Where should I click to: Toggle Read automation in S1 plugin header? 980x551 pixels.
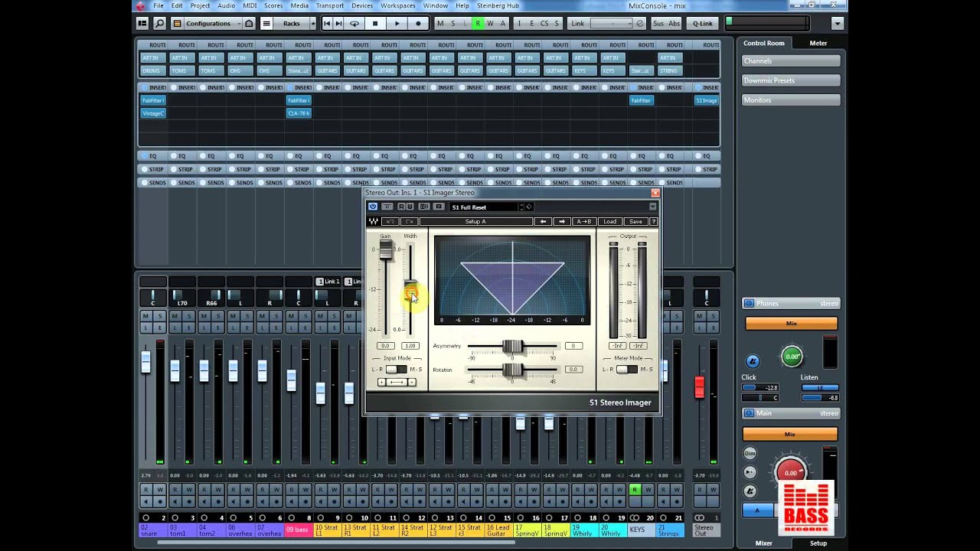[401, 207]
